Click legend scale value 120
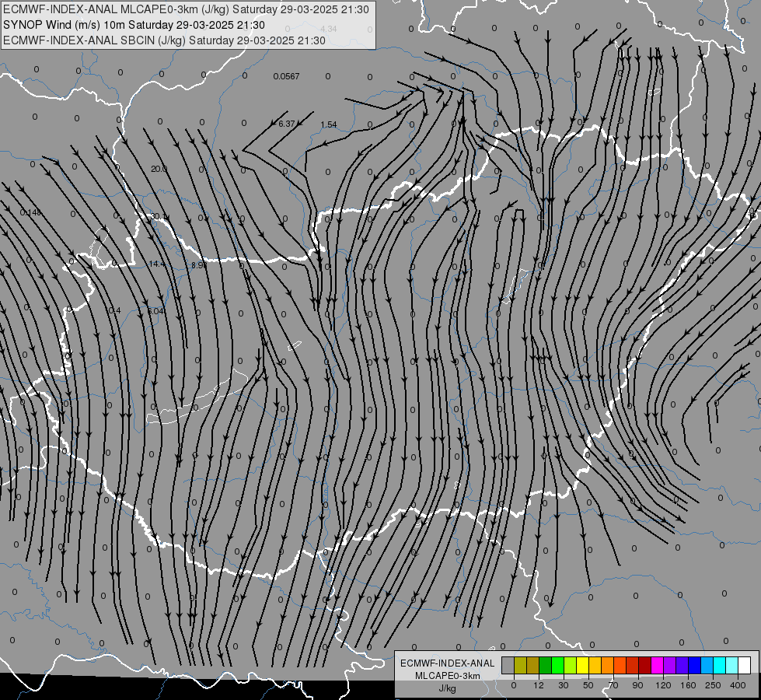Viewport: 761px width, 700px height. [663, 685]
